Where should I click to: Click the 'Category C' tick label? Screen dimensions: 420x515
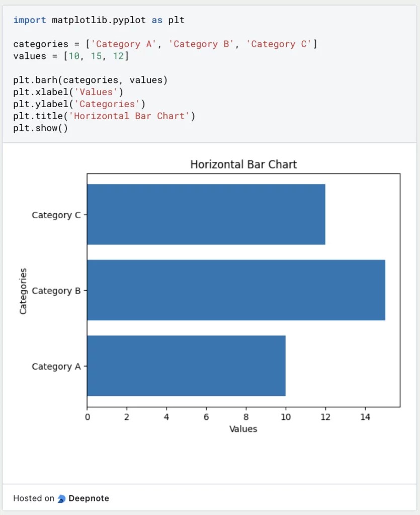click(x=56, y=215)
